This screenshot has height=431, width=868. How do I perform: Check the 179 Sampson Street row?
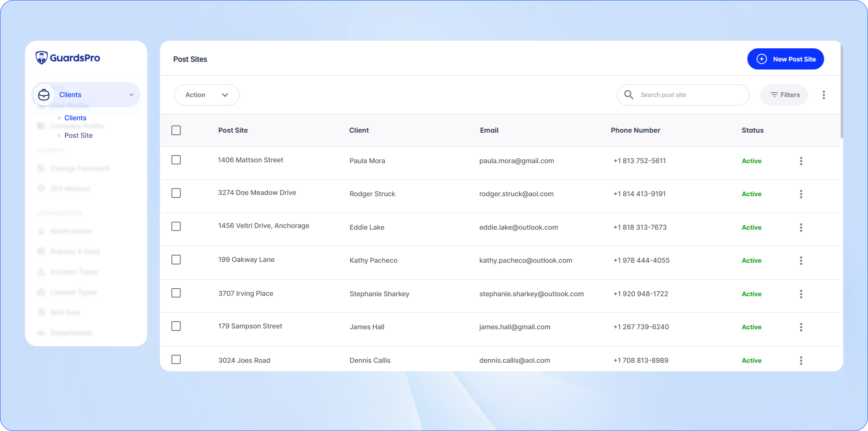tap(176, 326)
